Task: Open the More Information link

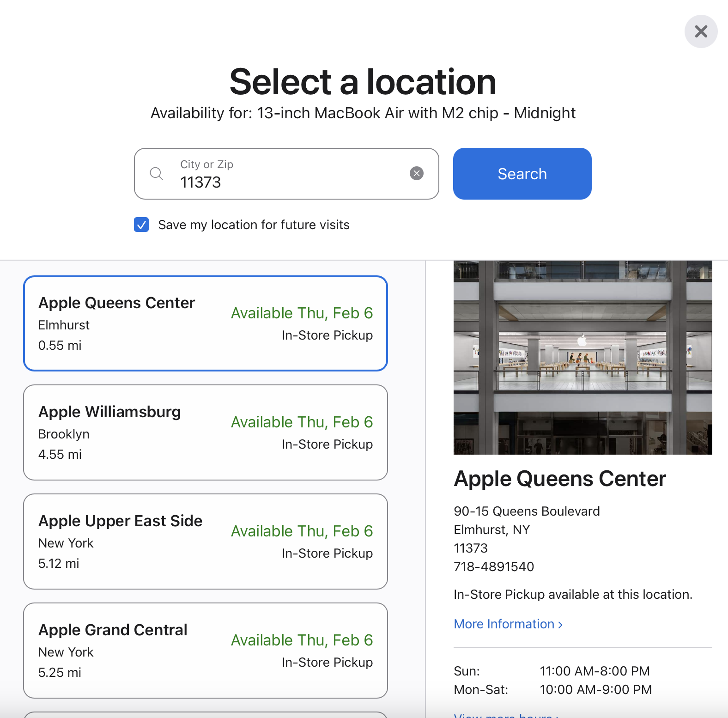Action: [x=504, y=624]
